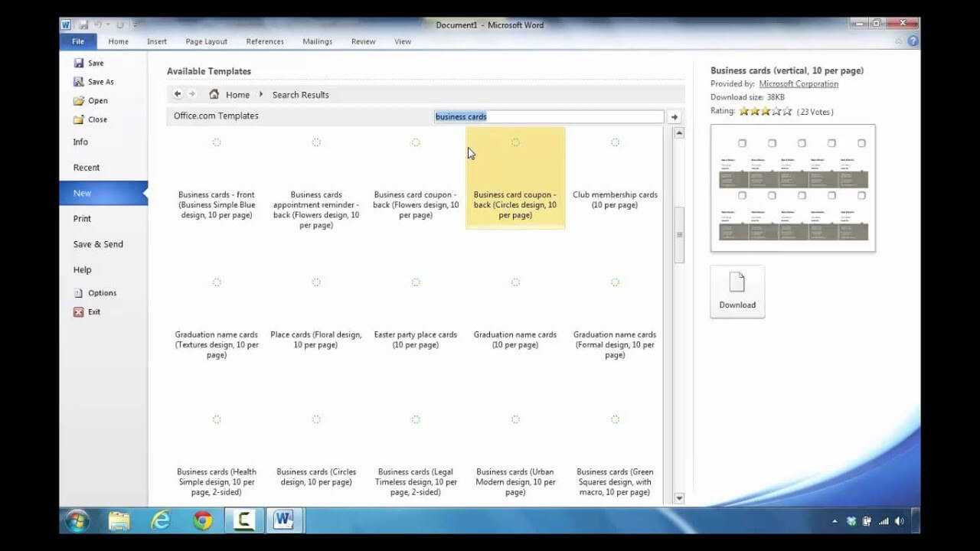This screenshot has width=980, height=551.
Task: Click the Download button label
Action: pyautogui.click(x=737, y=305)
